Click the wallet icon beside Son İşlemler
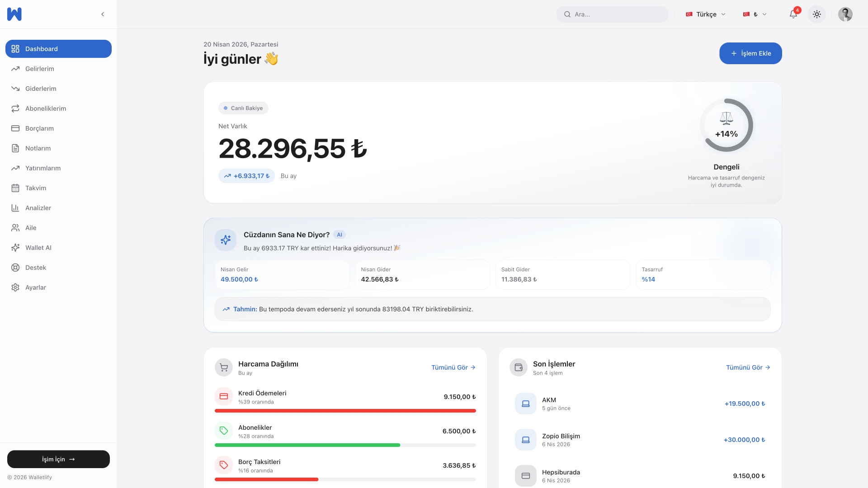The width and height of the screenshot is (868, 488). (x=519, y=368)
